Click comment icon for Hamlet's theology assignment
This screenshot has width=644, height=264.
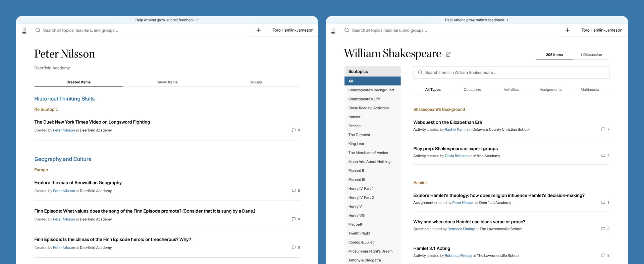(603, 203)
